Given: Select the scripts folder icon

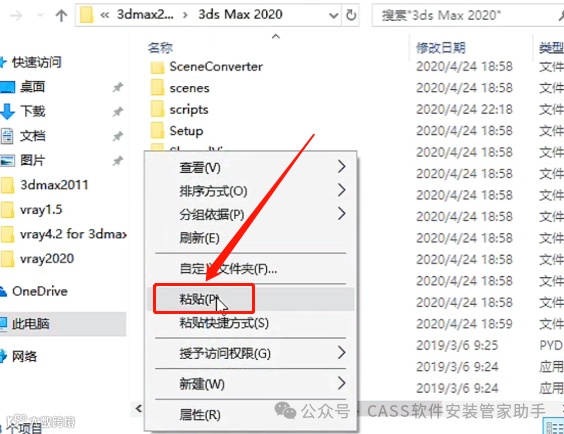Looking at the screenshot, I should [x=157, y=110].
